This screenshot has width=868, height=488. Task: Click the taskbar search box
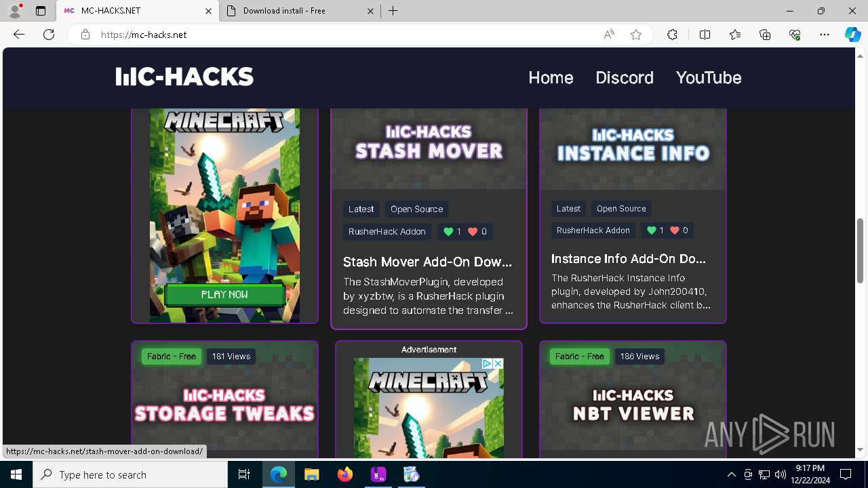(x=130, y=474)
